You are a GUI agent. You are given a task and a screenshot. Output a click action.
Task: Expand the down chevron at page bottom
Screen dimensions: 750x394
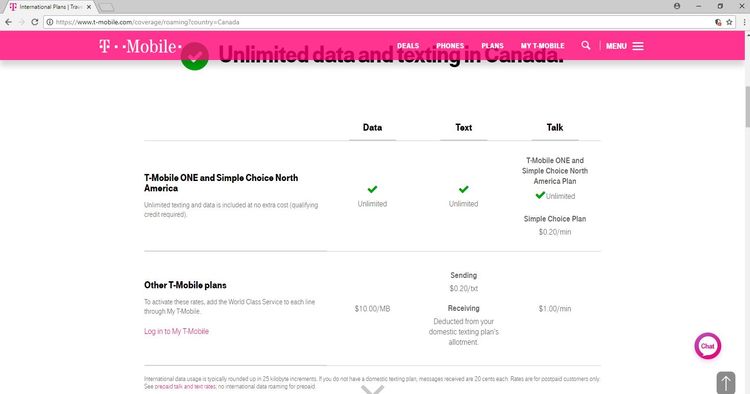tap(373, 389)
